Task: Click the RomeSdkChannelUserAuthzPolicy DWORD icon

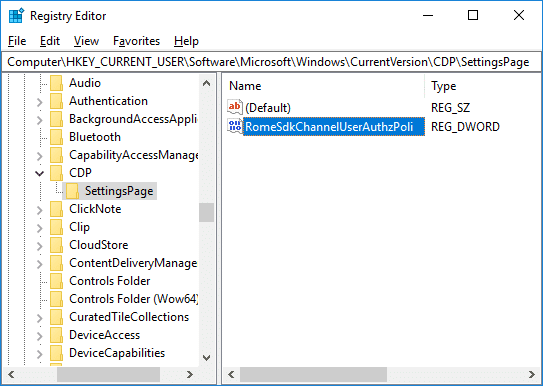Action: (x=234, y=126)
